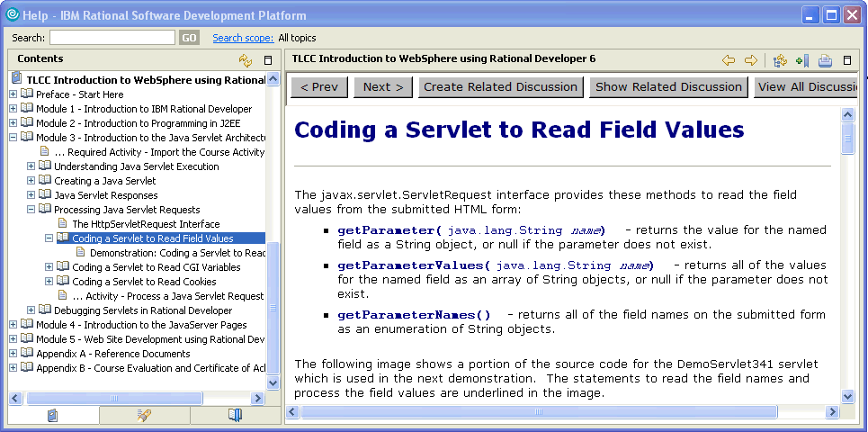Click the TLCC root book icon in Contents

pyautogui.click(x=16, y=77)
